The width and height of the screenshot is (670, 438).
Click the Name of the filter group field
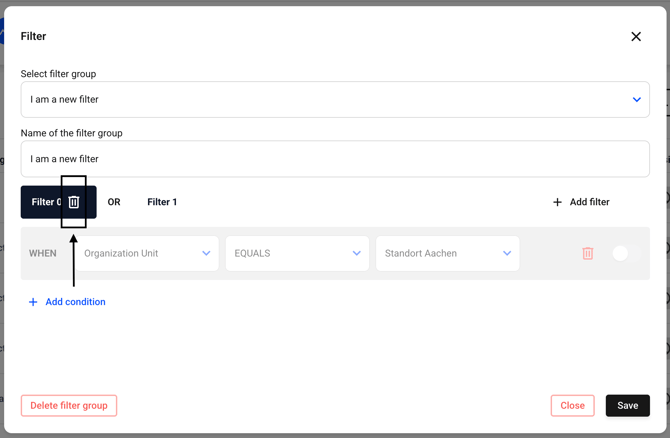click(x=335, y=159)
